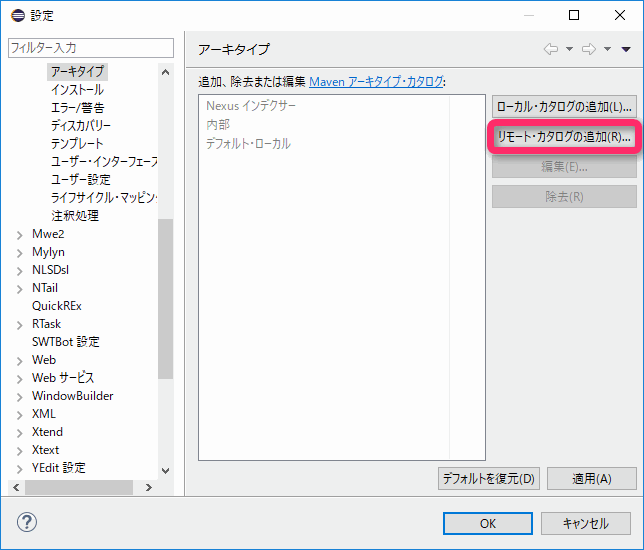Click the Eclipse icon in title bar
The height and width of the screenshot is (550, 644).
pyautogui.click(x=18, y=16)
